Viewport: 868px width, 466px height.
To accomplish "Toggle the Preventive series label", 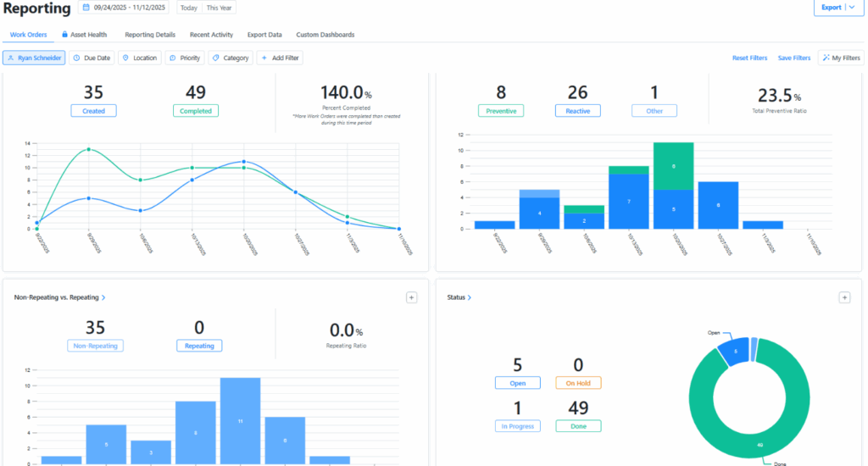I will [x=501, y=110].
